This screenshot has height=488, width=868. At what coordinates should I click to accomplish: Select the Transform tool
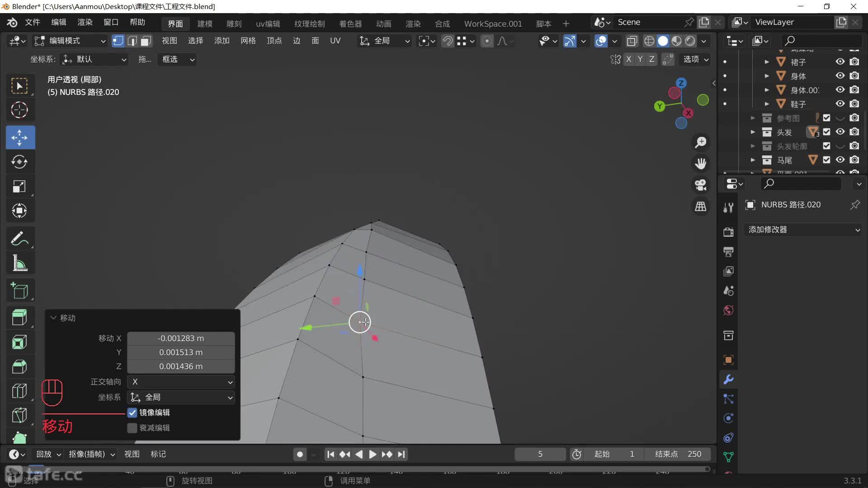19,211
